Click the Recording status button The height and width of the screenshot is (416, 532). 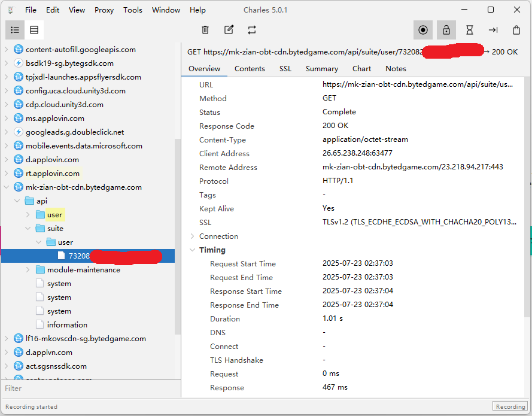[510, 406]
